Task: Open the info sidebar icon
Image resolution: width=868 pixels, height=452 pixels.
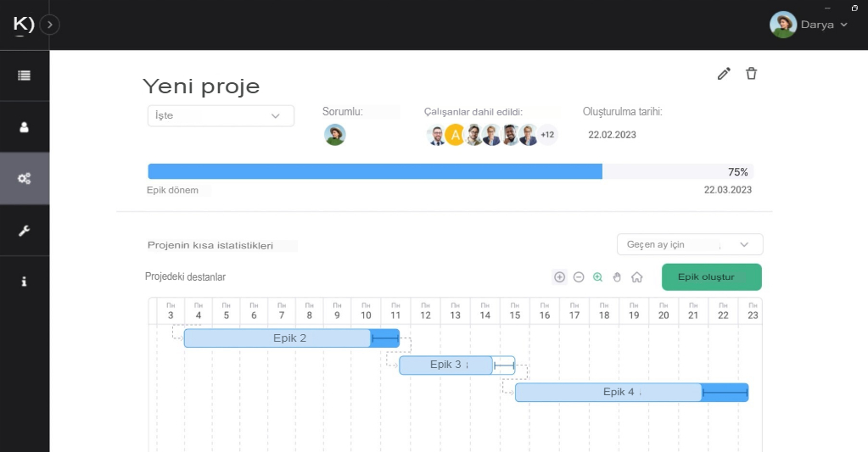Action: point(24,282)
